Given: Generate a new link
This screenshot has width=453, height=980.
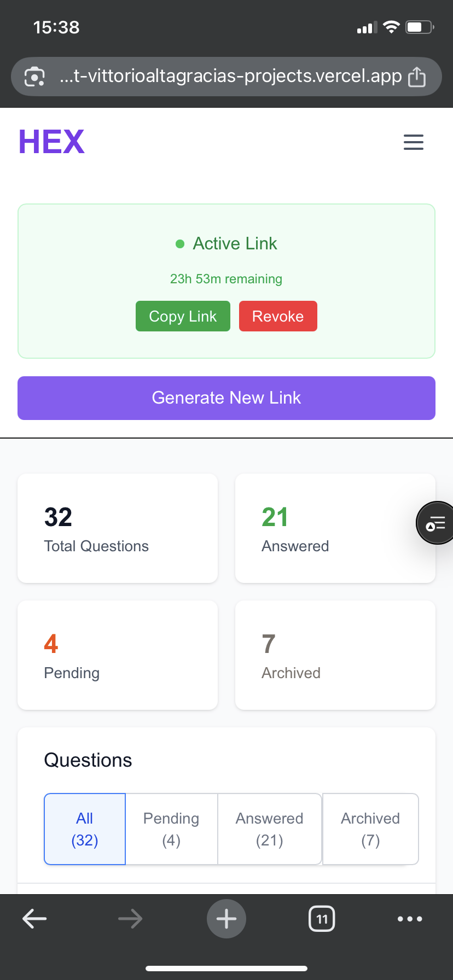Looking at the screenshot, I should pyautogui.click(x=226, y=398).
